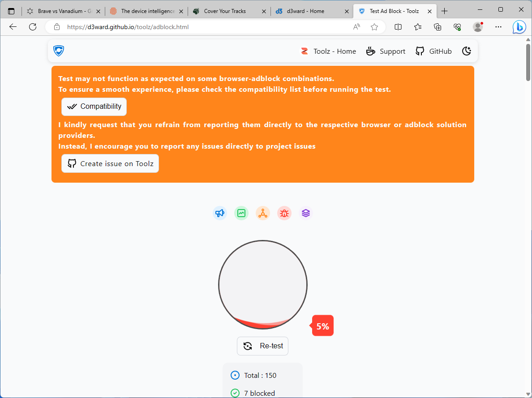Screen dimensions: 532x398
Task: Open Toolz - Home link
Action: 328,51
